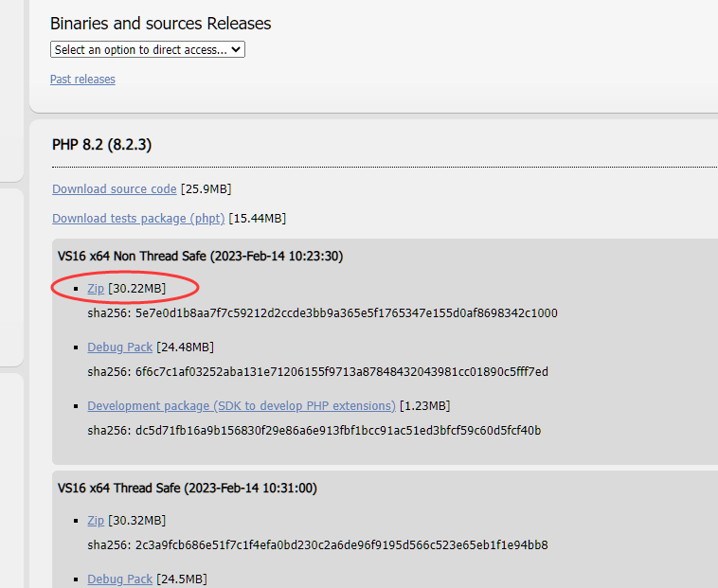The width and height of the screenshot is (718, 588).
Task: Click 'VS16 x64 Thread Safe' heading
Action: 188,488
